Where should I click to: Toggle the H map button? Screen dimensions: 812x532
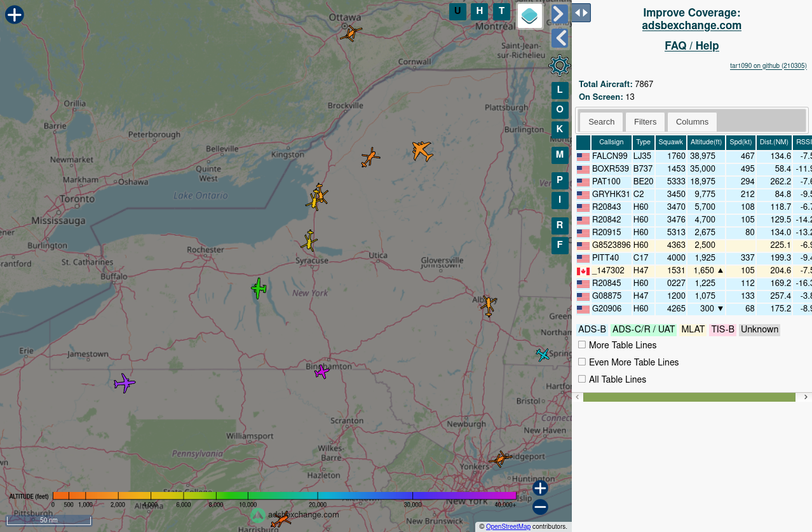click(x=480, y=11)
